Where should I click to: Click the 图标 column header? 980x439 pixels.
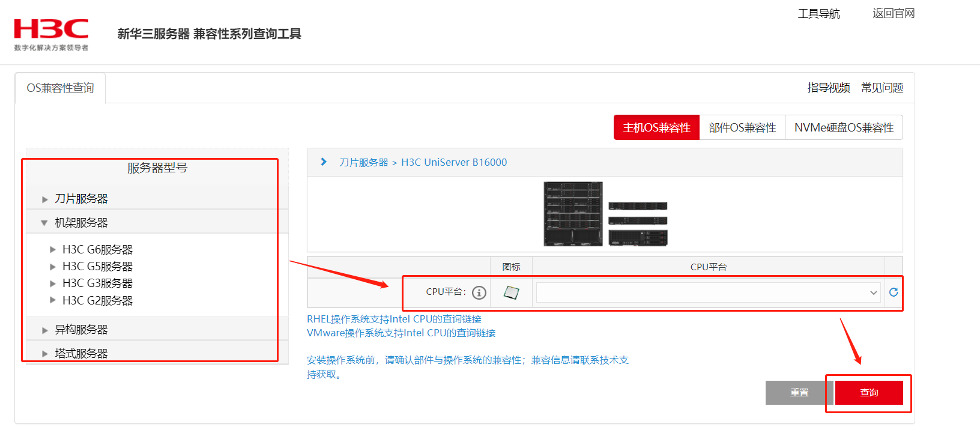pyautogui.click(x=511, y=267)
